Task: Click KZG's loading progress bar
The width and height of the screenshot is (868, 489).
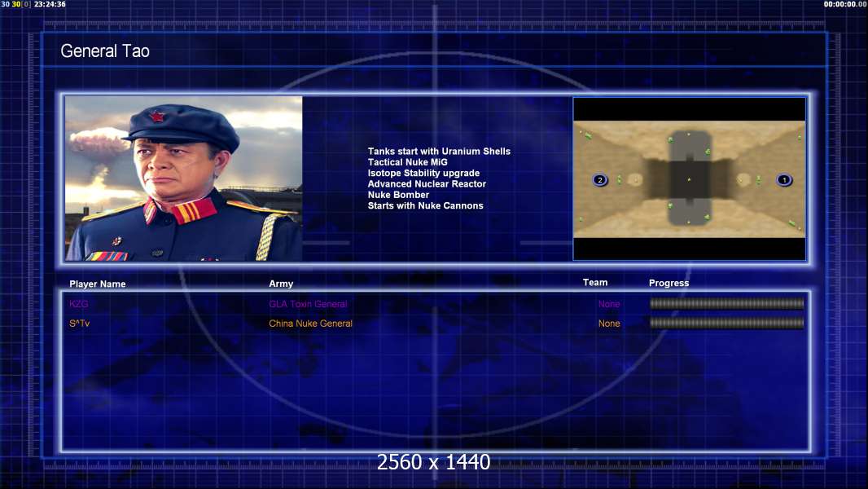Action: coord(726,304)
